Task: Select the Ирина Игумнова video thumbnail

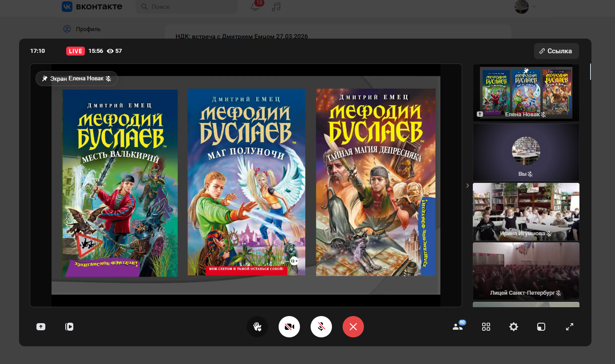Action: pyautogui.click(x=526, y=211)
